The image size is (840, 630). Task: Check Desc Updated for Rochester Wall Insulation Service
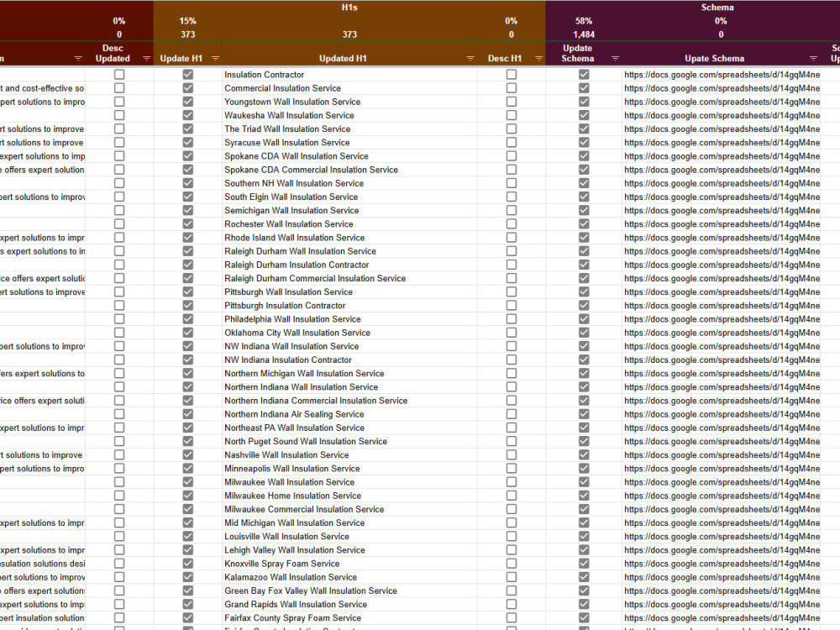(119, 224)
